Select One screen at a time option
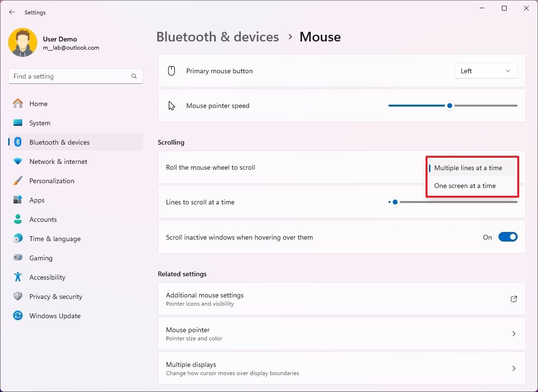The height and width of the screenshot is (392, 538). 465,186
